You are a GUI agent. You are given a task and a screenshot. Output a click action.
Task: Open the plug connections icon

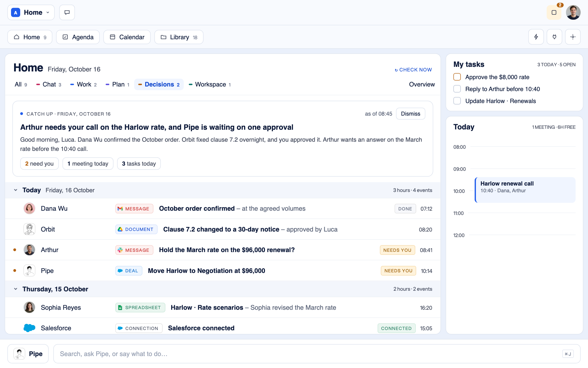[554, 37]
